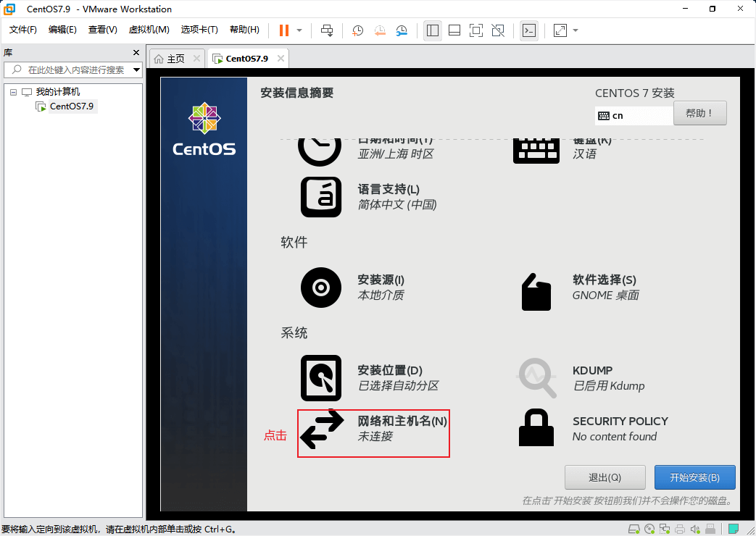Open the 文件(F) menu

[22, 30]
